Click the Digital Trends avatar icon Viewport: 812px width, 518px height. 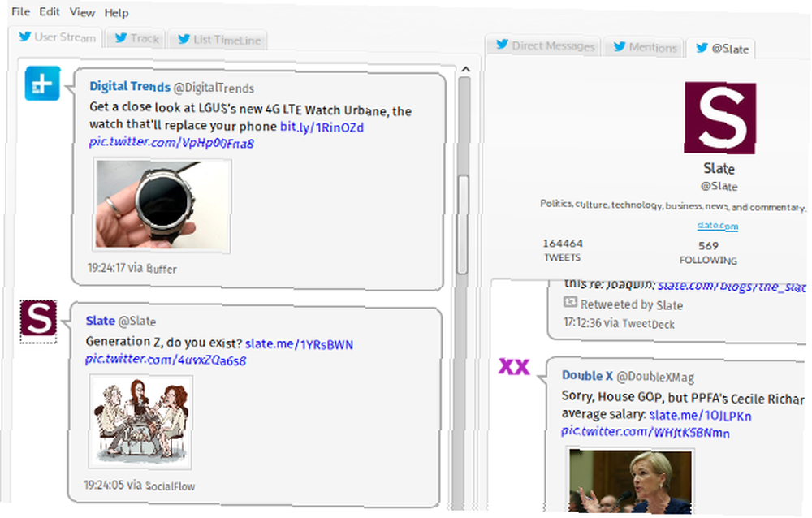(42, 84)
